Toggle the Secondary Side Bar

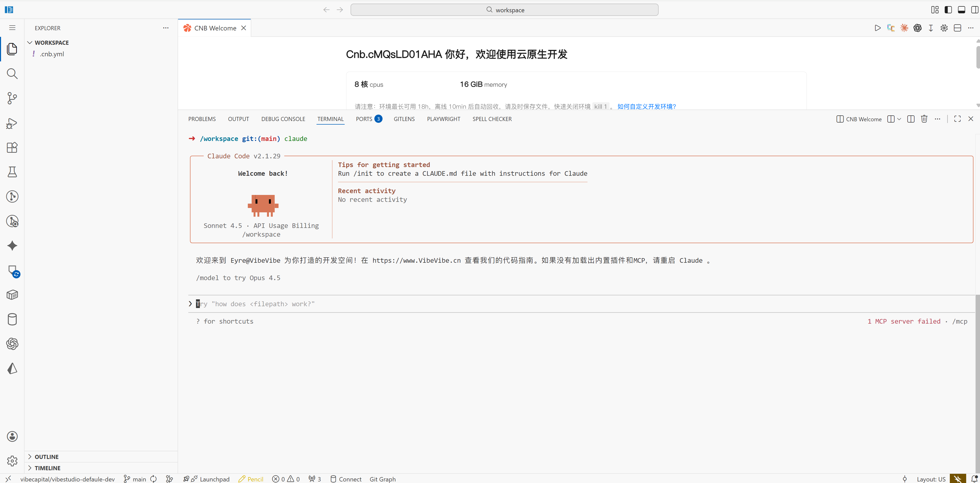[x=975, y=9]
